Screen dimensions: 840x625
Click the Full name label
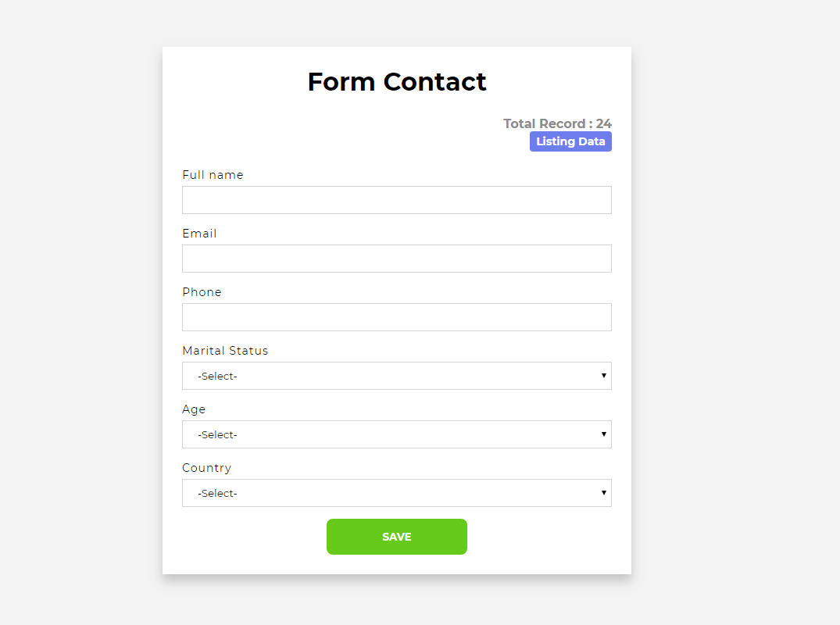[213, 175]
